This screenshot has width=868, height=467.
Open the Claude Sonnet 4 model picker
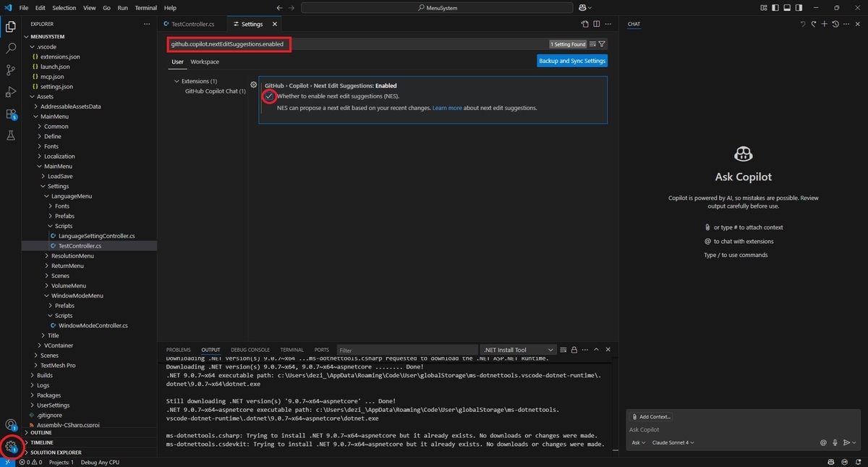click(673, 442)
